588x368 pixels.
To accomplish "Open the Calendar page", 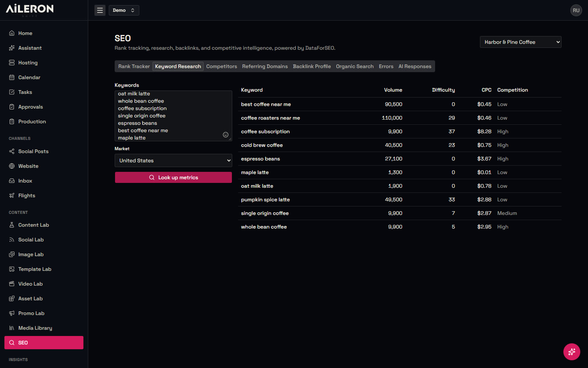I will [44, 77].
